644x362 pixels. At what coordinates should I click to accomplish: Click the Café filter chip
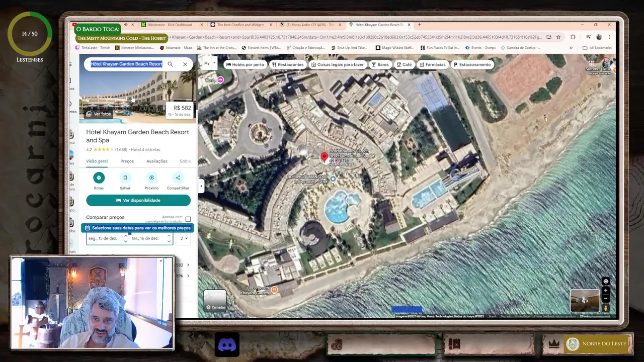404,64
